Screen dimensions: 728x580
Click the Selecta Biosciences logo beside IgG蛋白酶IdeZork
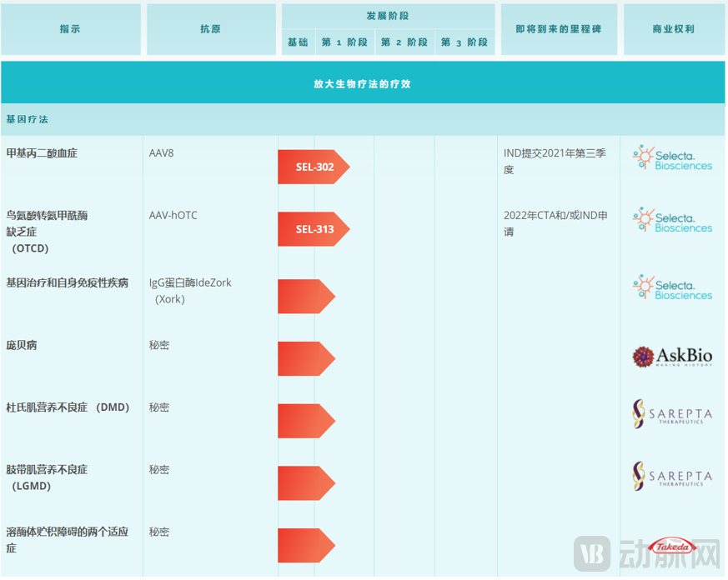(x=672, y=287)
